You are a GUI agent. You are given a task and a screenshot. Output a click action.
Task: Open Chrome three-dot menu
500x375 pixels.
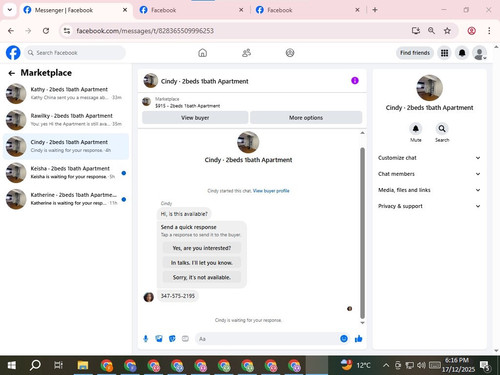(489, 31)
